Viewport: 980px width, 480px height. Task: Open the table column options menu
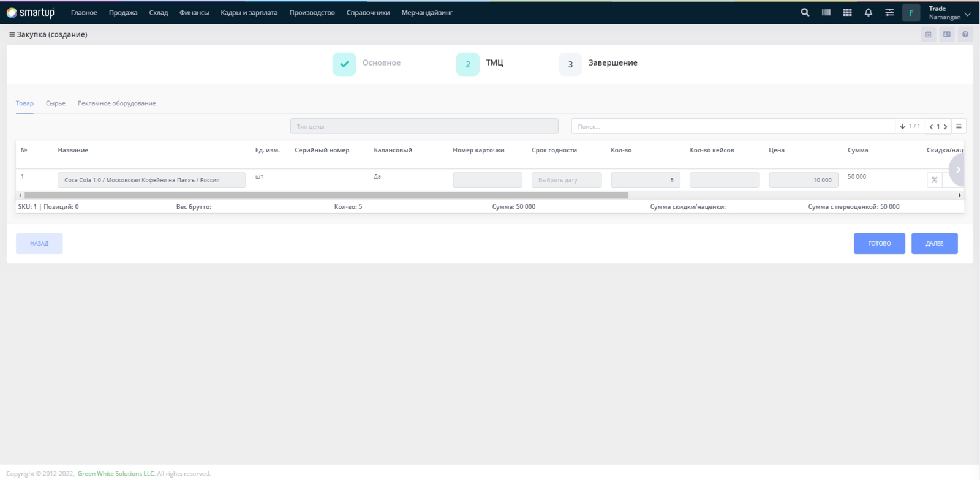tap(959, 126)
